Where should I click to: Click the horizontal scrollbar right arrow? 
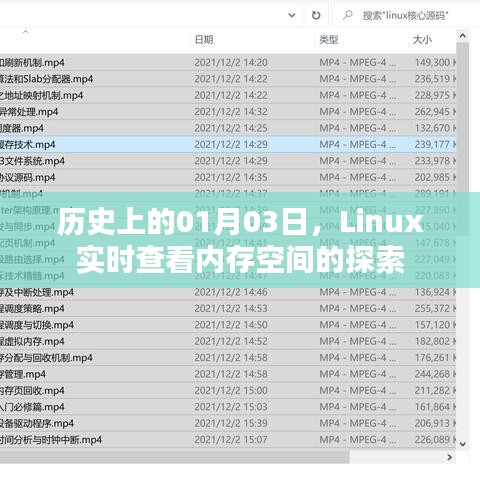tap(450, 457)
